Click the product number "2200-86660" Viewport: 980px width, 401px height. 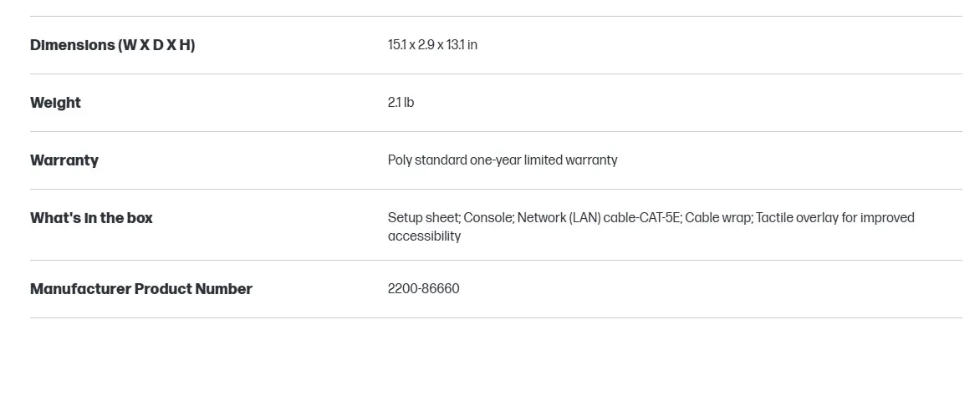[x=423, y=289]
